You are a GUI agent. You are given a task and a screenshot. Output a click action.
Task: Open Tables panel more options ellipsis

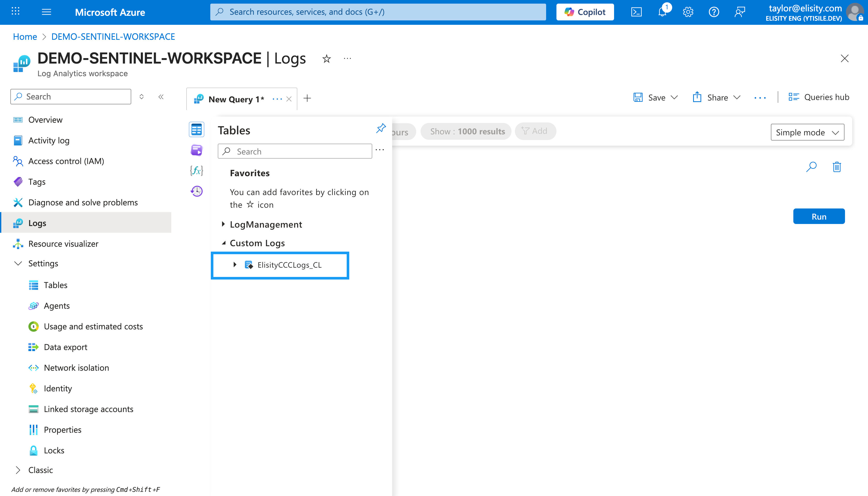pos(380,150)
